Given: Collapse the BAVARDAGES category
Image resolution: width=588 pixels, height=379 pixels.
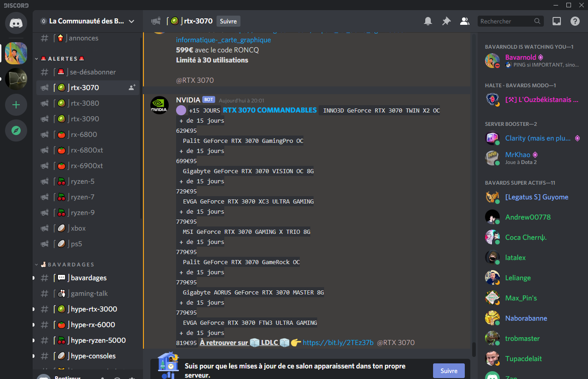Looking at the screenshot, I should 64,265.
